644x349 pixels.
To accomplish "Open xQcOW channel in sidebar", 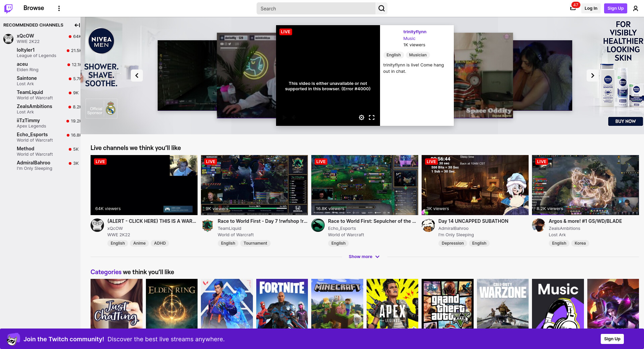I will [x=25, y=36].
